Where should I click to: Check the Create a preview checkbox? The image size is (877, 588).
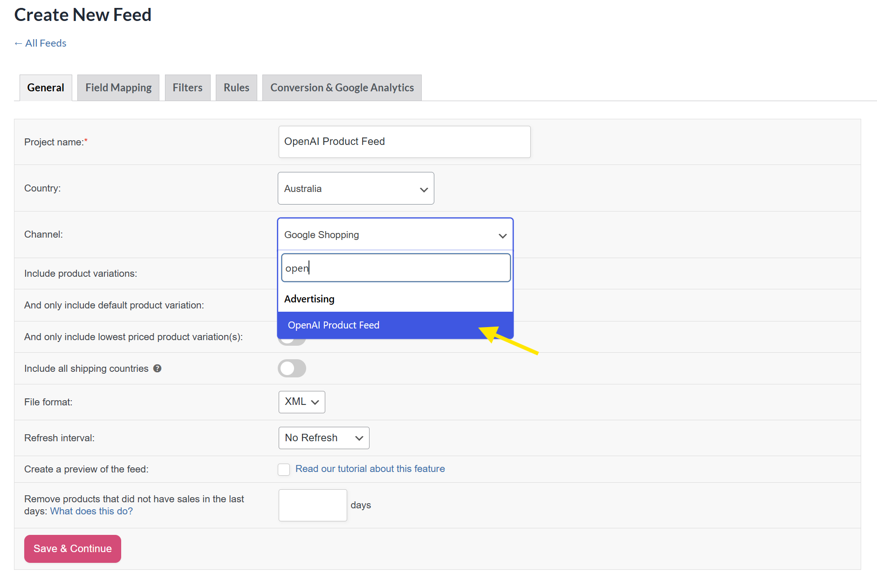tap(284, 470)
